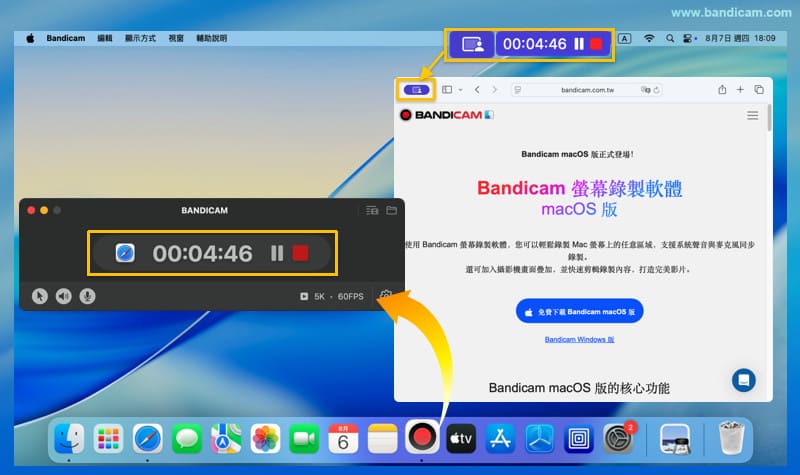The image size is (800, 475).
Task: Click the menu bar screen recording mode icon
Action: 472,44
